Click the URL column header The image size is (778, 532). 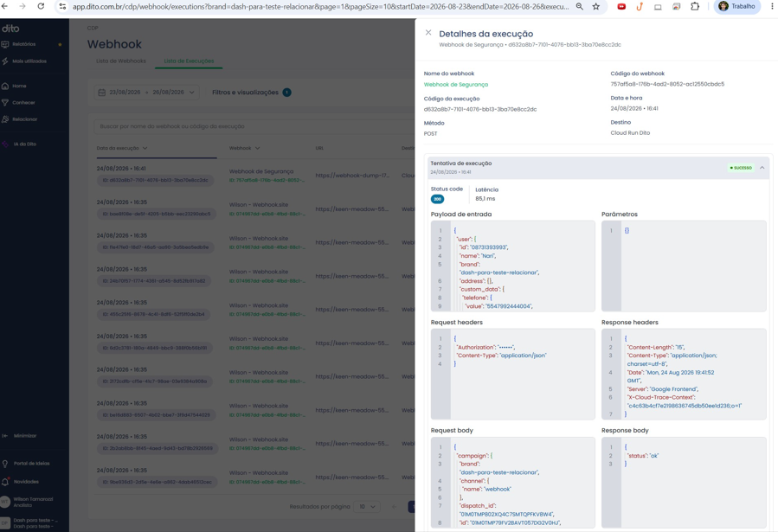319,148
